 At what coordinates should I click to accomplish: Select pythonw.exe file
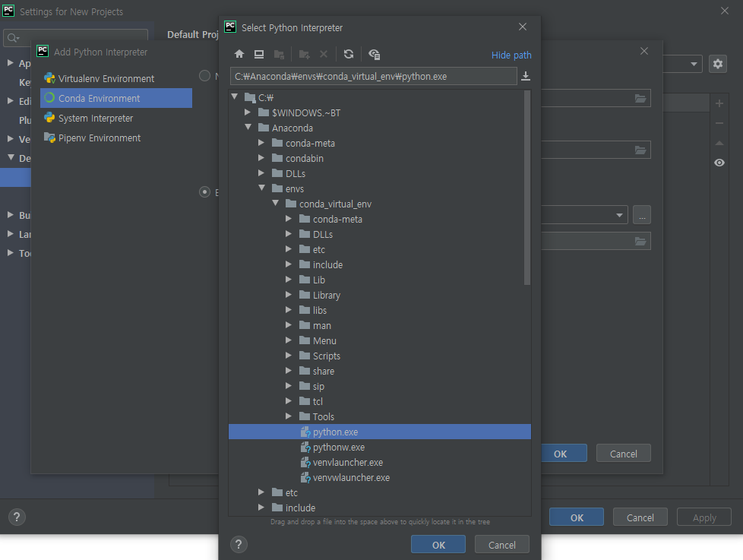tap(380, 447)
